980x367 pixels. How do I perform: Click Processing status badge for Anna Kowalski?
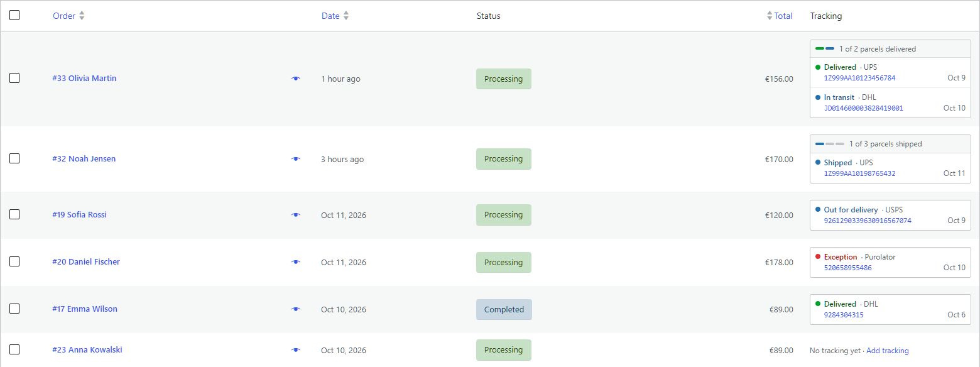503,350
